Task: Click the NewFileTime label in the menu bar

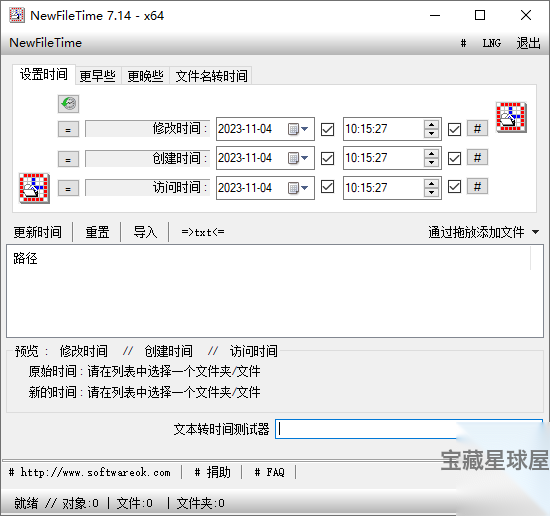Action: 46,43
